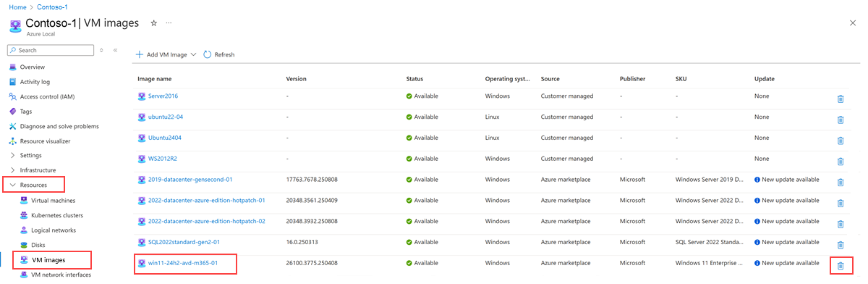Collapse the Resources section
The image size is (868, 284).
point(12,185)
